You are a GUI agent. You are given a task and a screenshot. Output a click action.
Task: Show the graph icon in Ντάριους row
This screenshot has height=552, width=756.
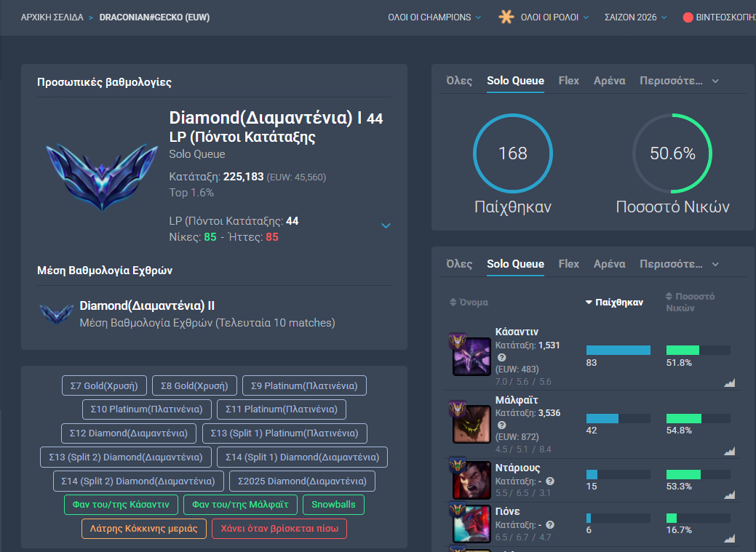[x=730, y=495]
